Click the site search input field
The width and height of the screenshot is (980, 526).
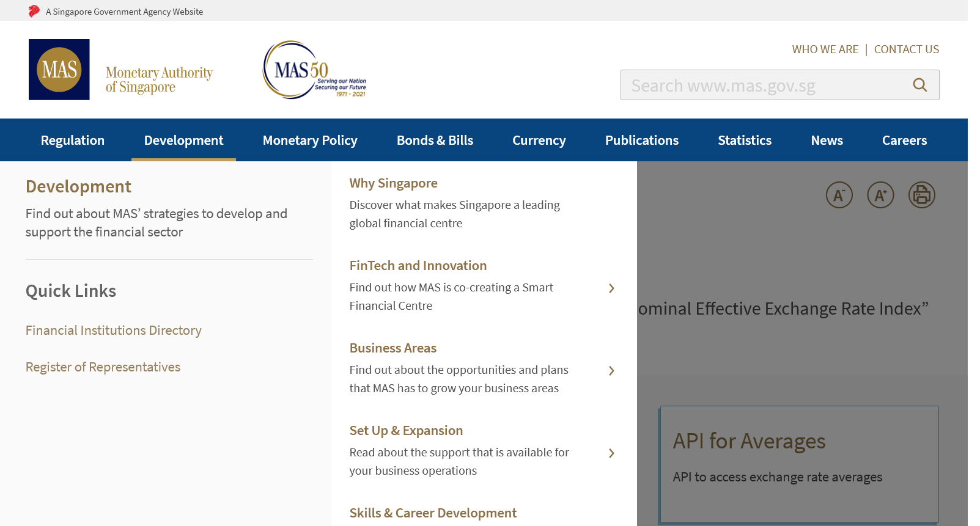click(764, 86)
